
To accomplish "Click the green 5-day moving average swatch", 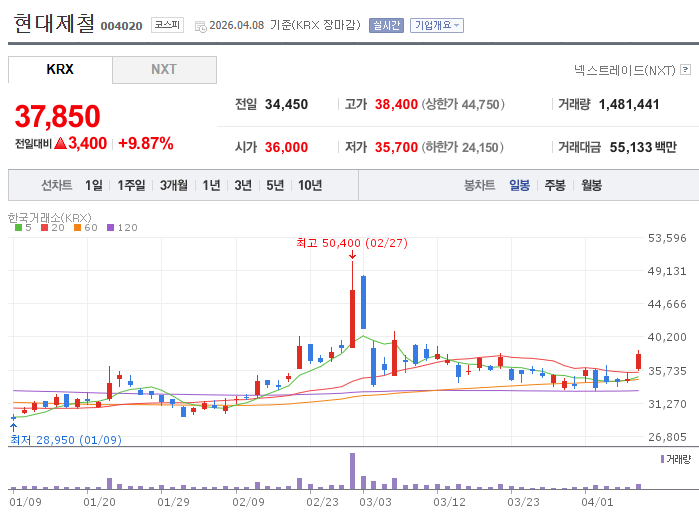I will [18, 228].
